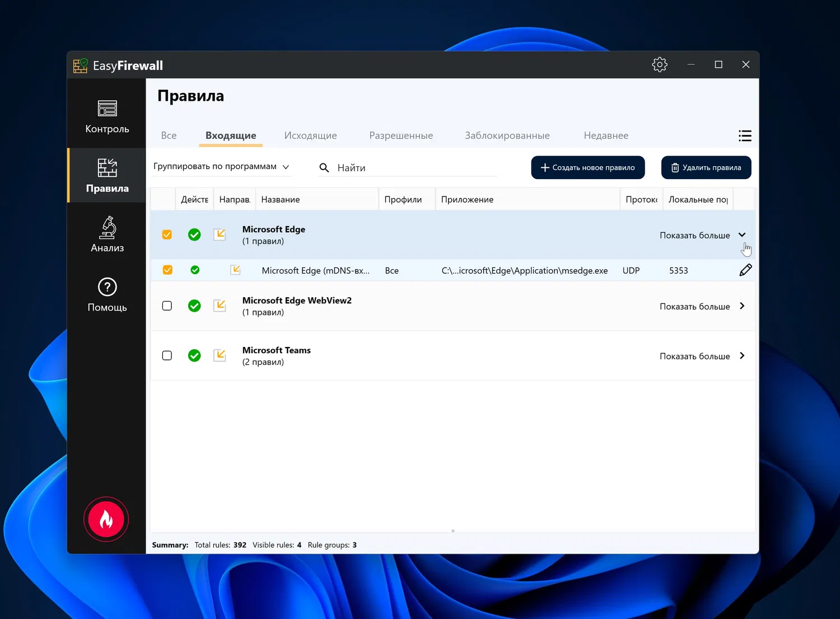
Task: Check the Microsoft Teams group checkbox
Action: click(x=167, y=355)
